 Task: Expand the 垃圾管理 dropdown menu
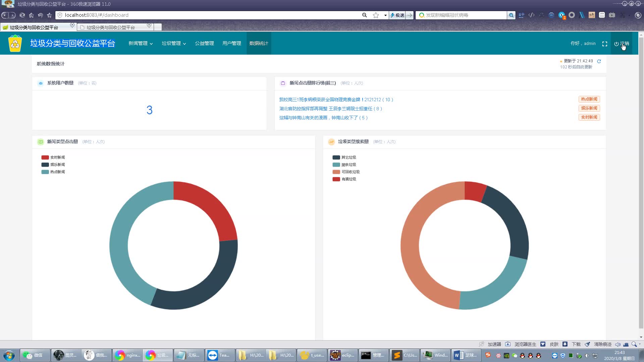pyautogui.click(x=174, y=43)
